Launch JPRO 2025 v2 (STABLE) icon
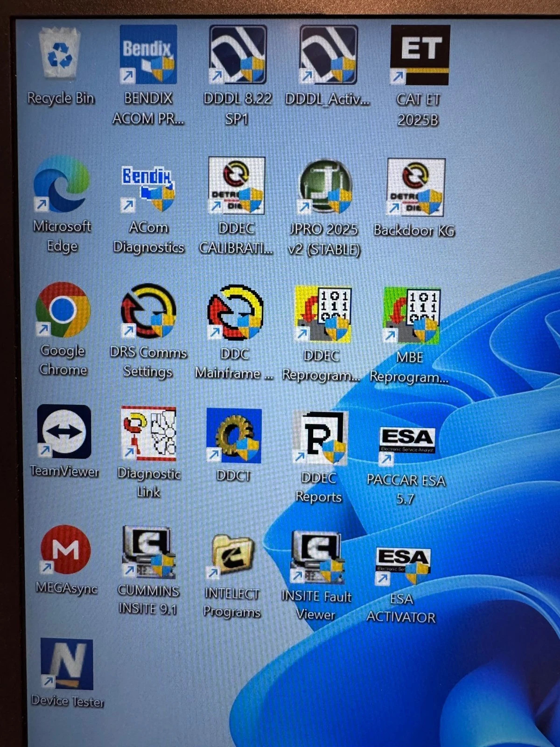 pos(325,187)
